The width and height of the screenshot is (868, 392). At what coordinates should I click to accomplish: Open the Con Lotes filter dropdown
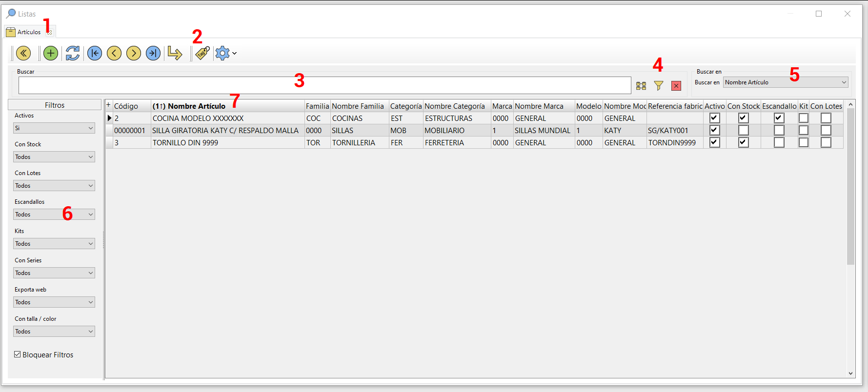[x=54, y=186]
